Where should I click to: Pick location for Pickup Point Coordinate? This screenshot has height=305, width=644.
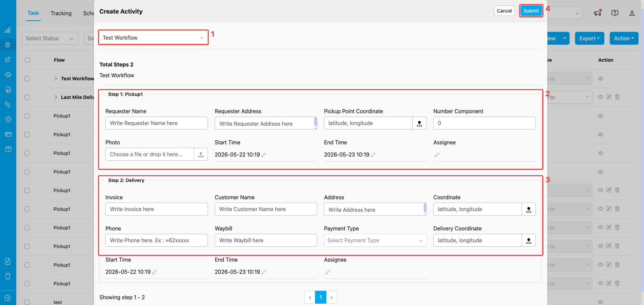419,123
